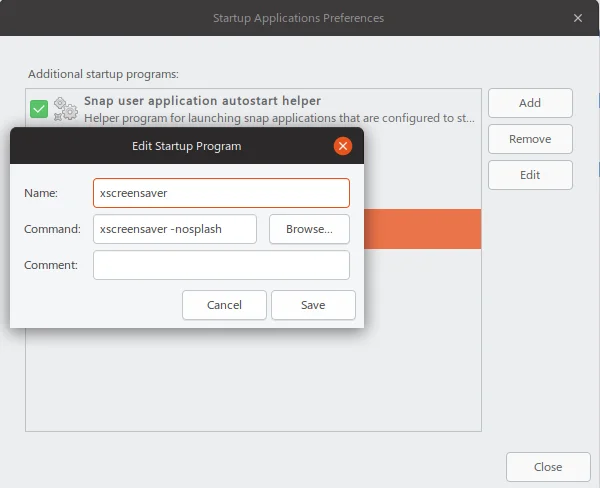Click the Edit Startup Program title bar
The height and width of the screenshot is (488, 600).
point(186,146)
